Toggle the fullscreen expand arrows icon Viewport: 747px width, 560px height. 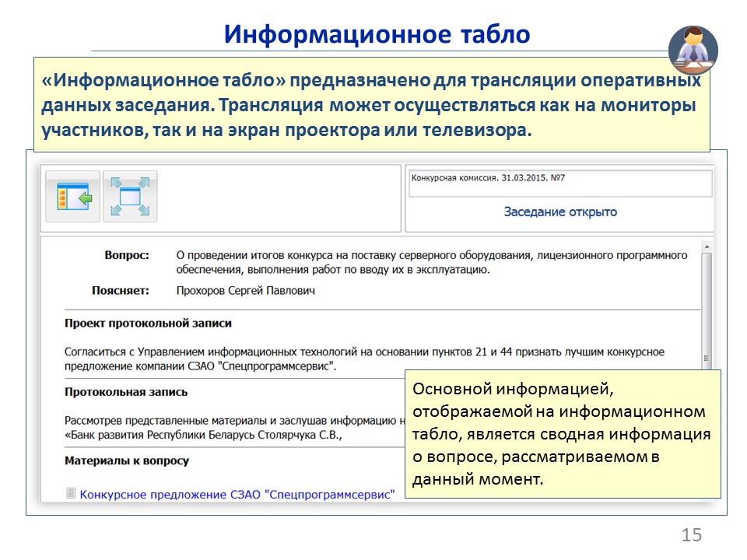tap(130, 197)
